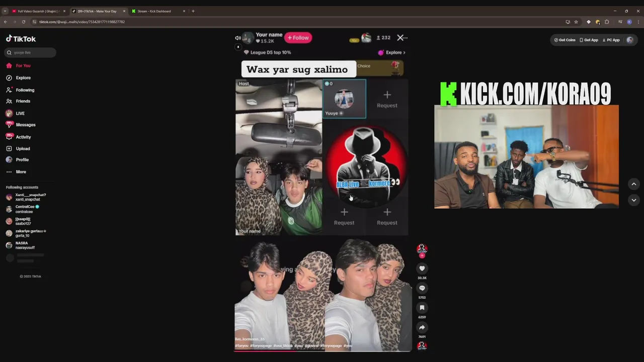Go to next video with down chevron

[634, 200]
